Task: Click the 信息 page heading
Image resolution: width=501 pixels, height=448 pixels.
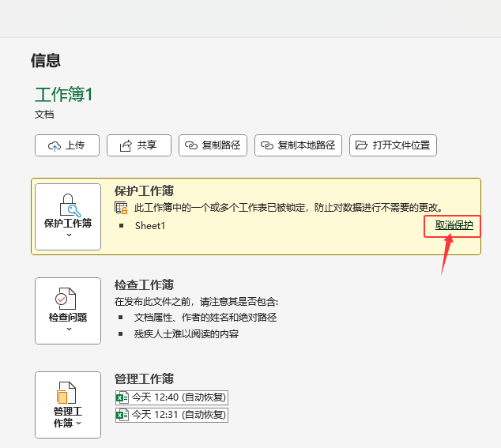Action: pyautogui.click(x=46, y=60)
